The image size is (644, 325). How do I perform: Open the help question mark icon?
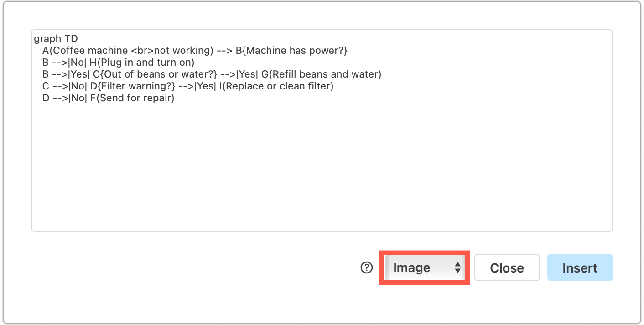pos(366,267)
